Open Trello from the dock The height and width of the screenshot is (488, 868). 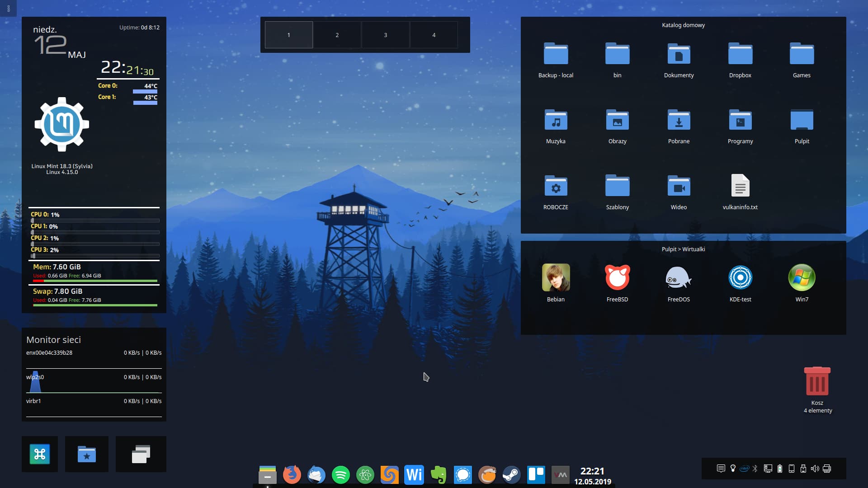point(535,475)
